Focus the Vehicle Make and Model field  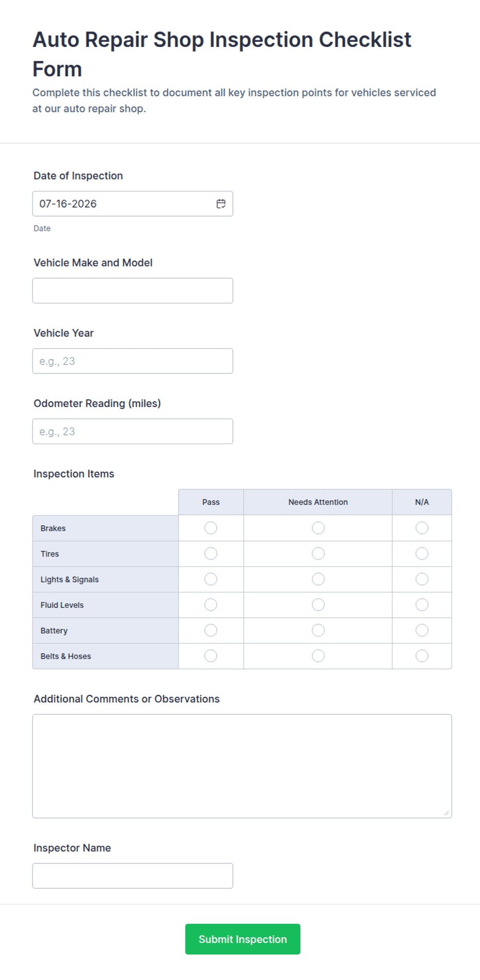pos(133,290)
